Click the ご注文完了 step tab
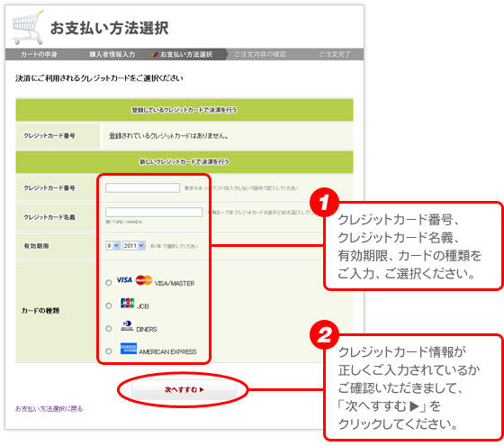This screenshot has height=446, width=504. click(x=335, y=54)
